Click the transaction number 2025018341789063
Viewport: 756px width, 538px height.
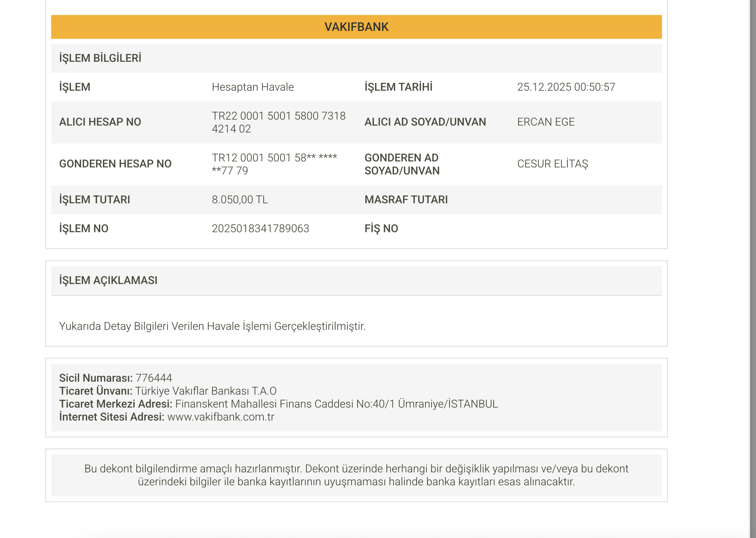click(x=260, y=228)
